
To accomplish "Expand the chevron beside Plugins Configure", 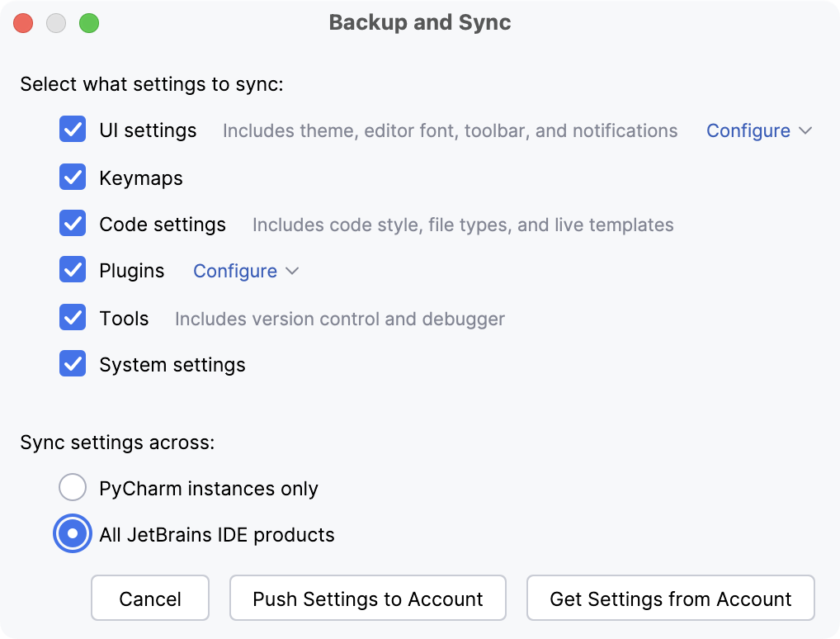I will 292,271.
